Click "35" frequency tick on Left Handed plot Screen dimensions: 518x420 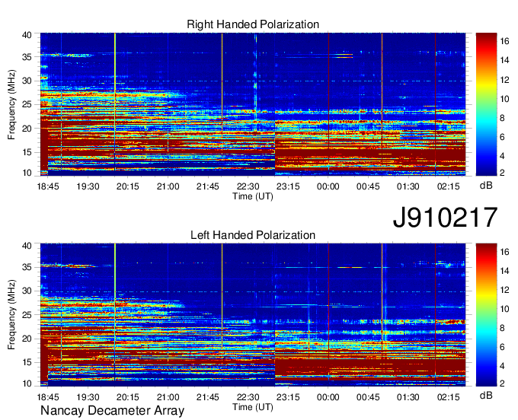(27, 267)
